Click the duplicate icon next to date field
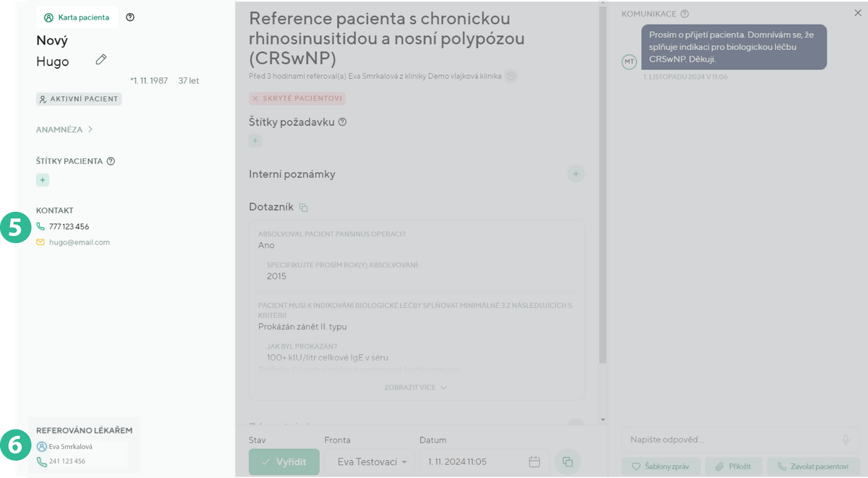This screenshot has width=868, height=478. [x=568, y=462]
